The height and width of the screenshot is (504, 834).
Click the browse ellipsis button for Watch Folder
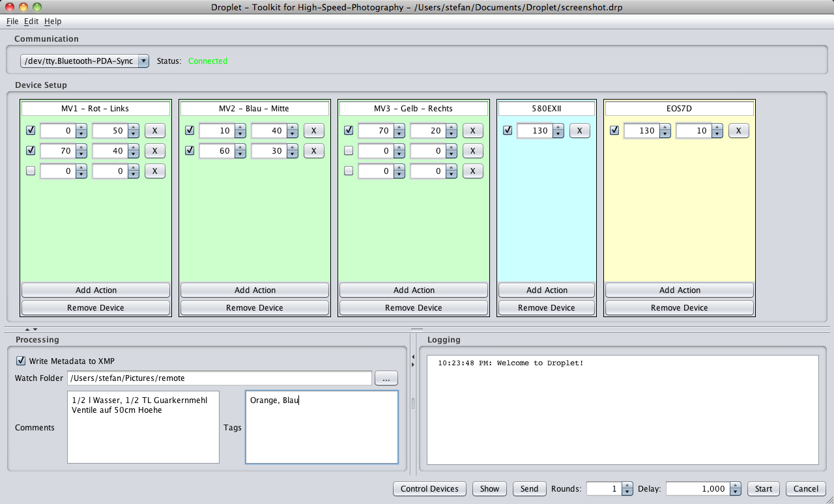point(386,378)
